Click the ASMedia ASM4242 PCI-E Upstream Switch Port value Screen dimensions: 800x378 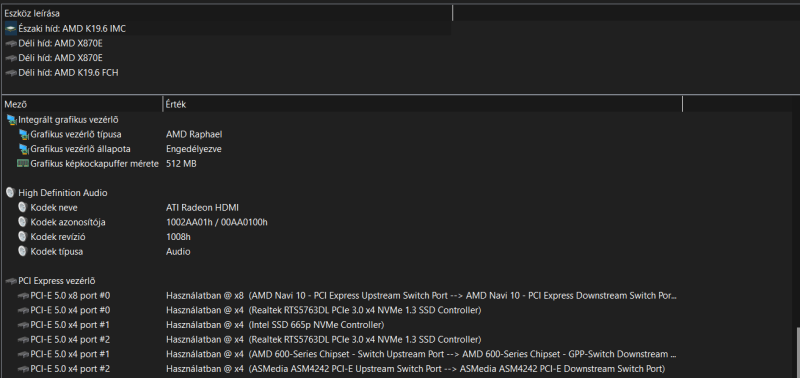coord(416,369)
